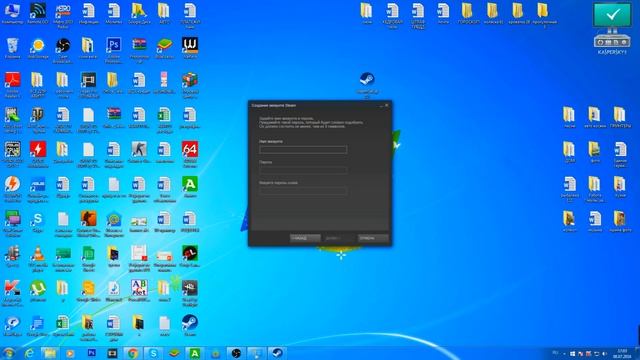
Task: Select the Skype desktop shortcut
Action: [38, 223]
